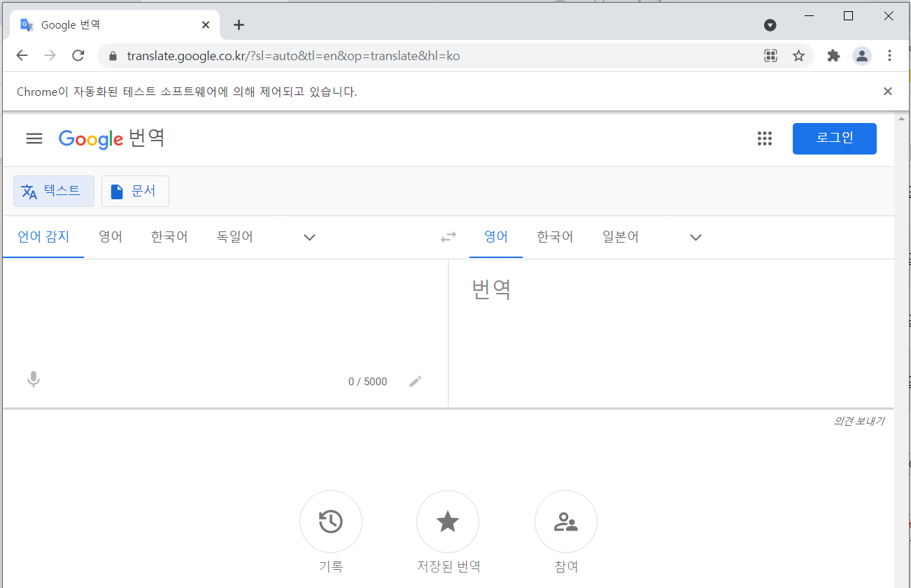
Task: Choose 영어 as source language
Action: click(x=111, y=237)
